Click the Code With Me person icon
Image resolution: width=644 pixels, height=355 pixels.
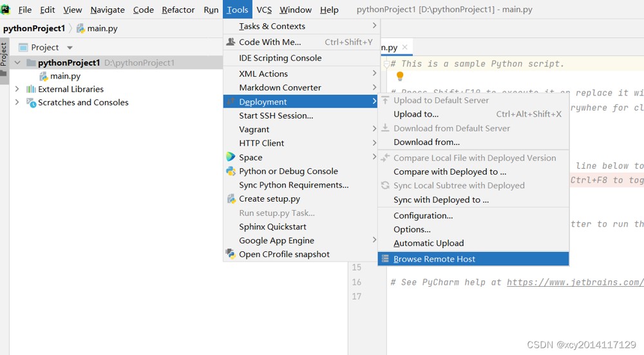tap(231, 42)
